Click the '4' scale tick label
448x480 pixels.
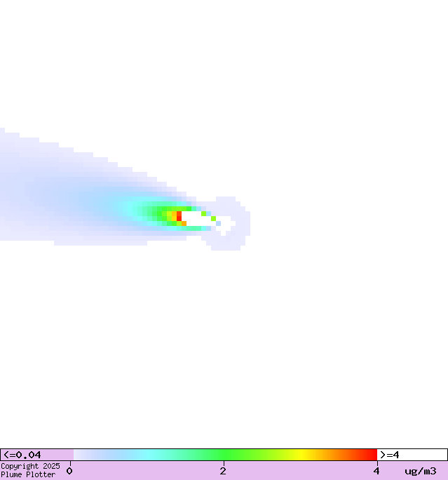(376, 471)
